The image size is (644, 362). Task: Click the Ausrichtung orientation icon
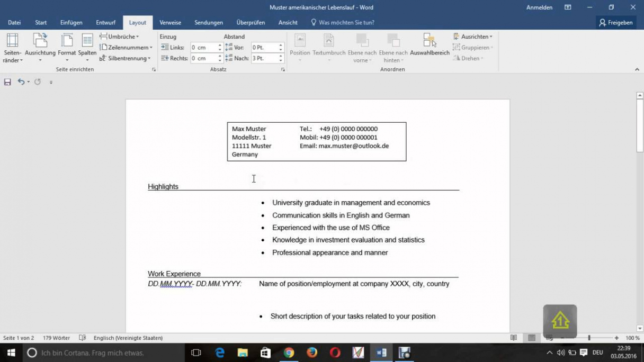pos(40,41)
